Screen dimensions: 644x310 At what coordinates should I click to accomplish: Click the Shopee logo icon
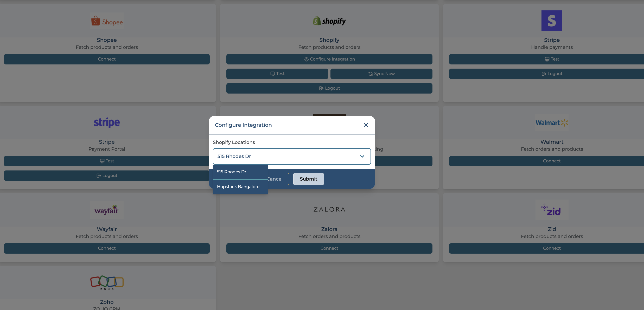[107, 21]
